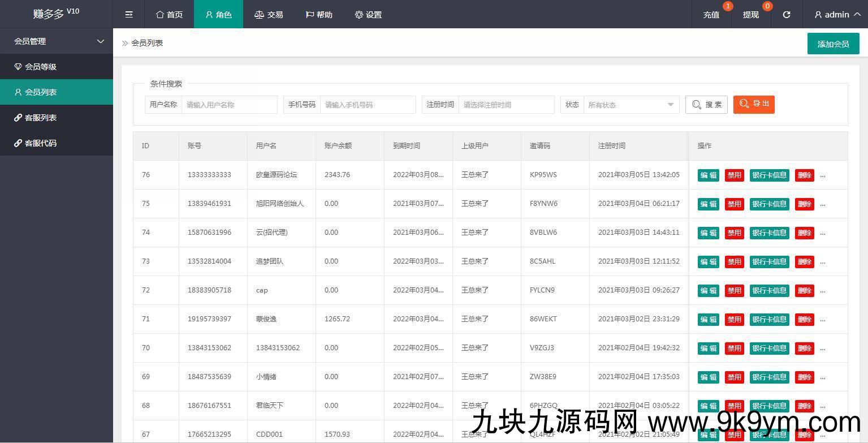Click the 添加会员 add member button
The image size is (868, 443).
tap(833, 44)
